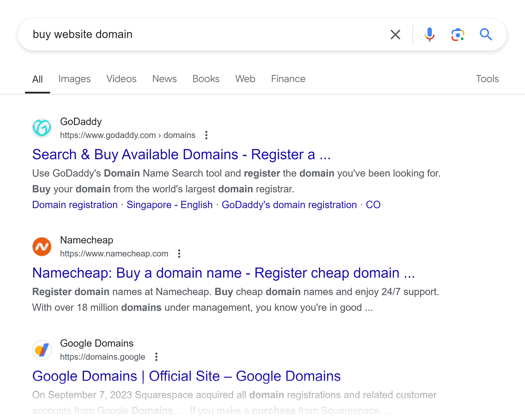Viewport: 525px width, 420px height.
Task: Open 'GoDaddy's domain registration' sitelink
Action: (289, 205)
